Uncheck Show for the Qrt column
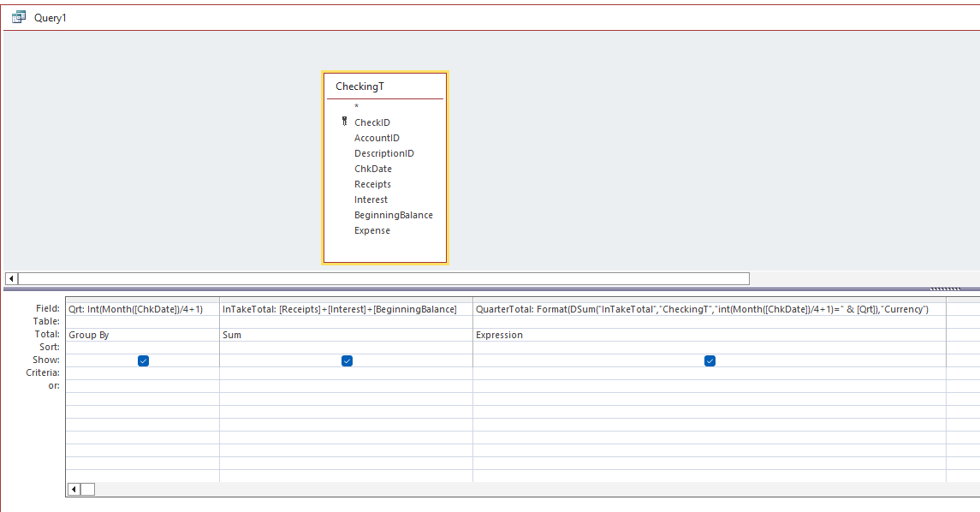The image size is (980, 512). (x=142, y=360)
